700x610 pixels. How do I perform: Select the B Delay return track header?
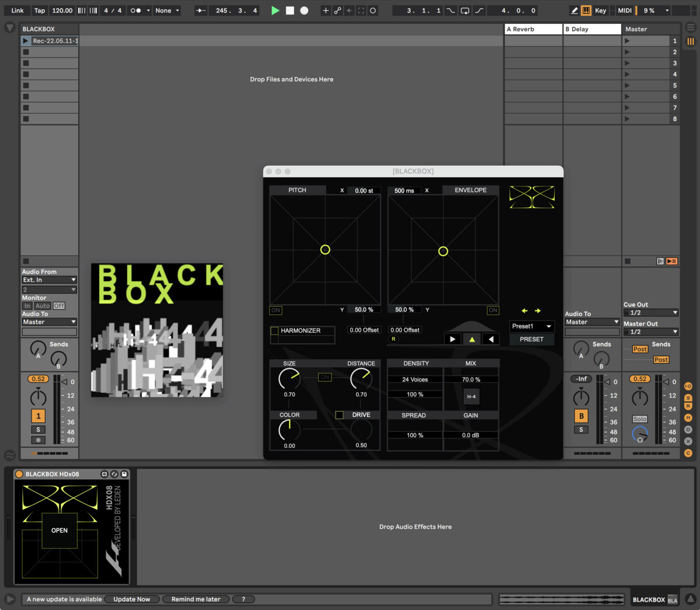591,29
